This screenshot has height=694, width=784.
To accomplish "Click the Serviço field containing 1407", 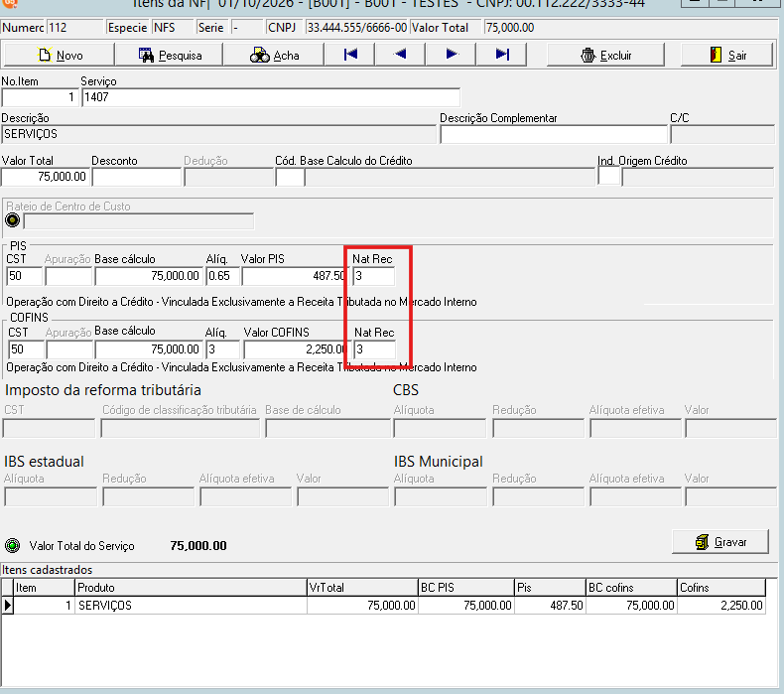I will [271, 97].
